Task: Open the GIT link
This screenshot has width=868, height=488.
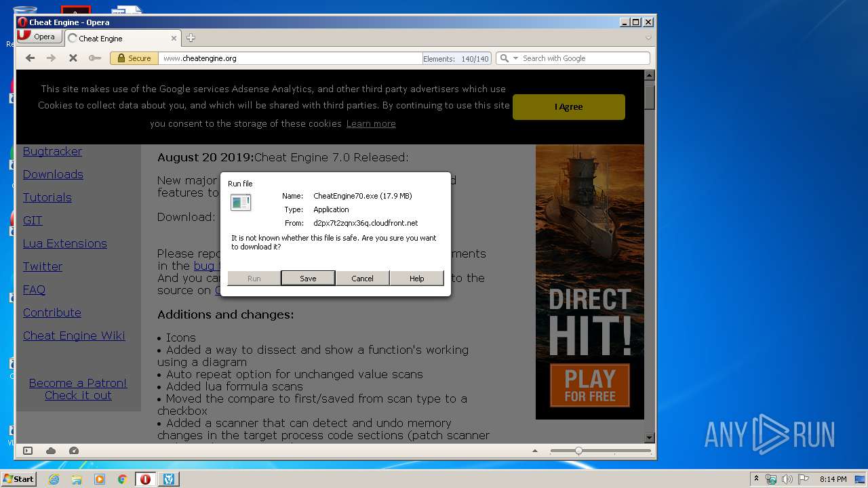Action: point(33,220)
